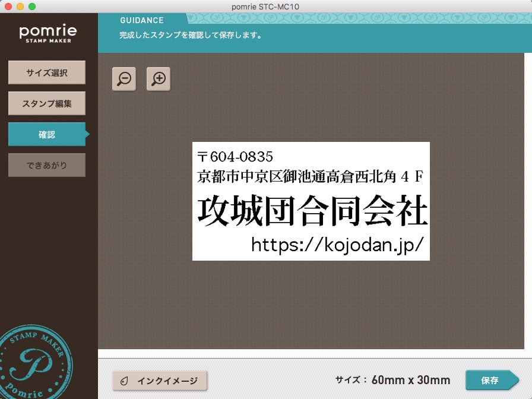The image size is (532, 399).
Task: Select the zoom in magnifier icon
Action: (x=159, y=78)
